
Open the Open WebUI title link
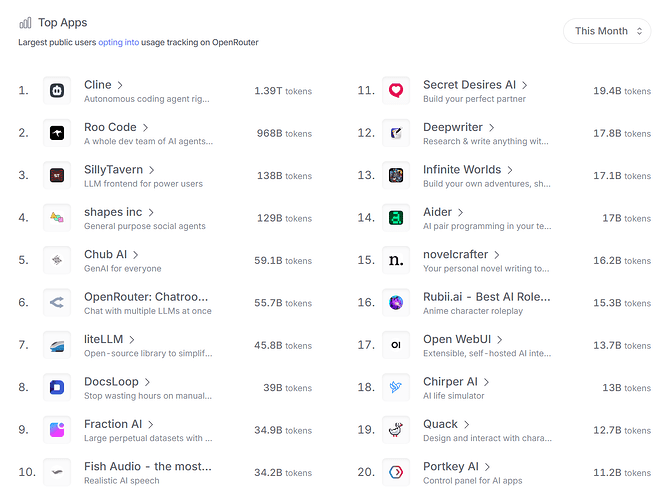tap(457, 339)
